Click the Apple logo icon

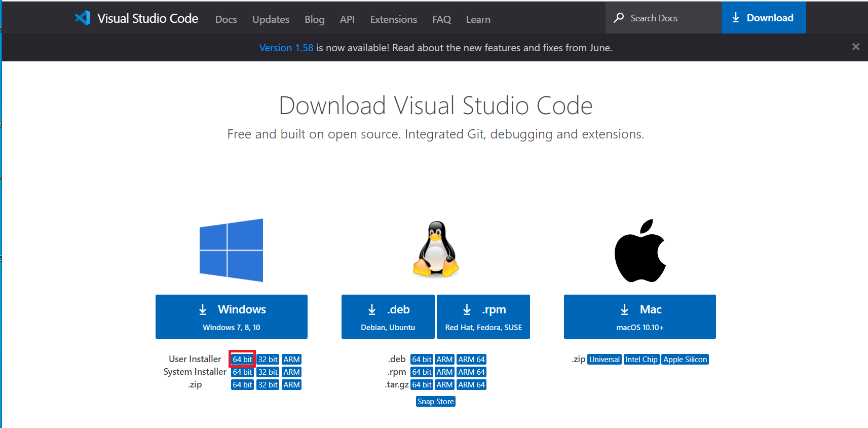[x=639, y=251]
